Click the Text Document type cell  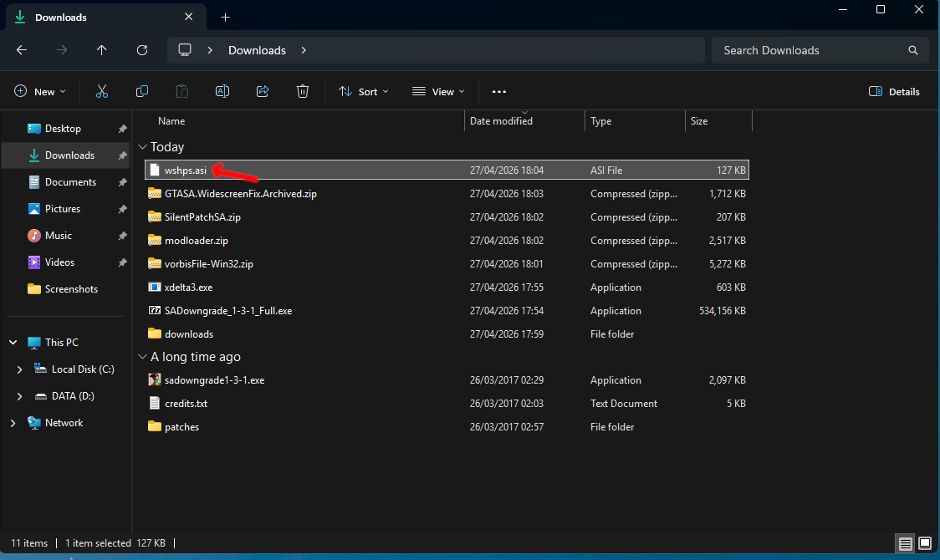(x=624, y=404)
